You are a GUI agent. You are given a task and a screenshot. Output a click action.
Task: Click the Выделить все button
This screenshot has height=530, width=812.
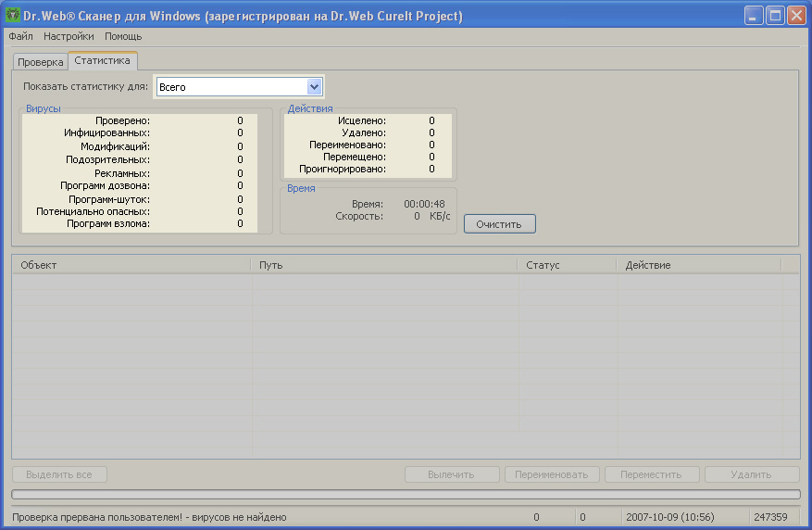[59, 474]
